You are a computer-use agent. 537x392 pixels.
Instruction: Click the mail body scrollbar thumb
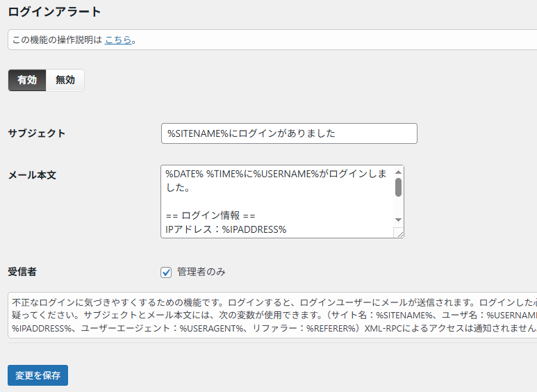click(x=398, y=187)
